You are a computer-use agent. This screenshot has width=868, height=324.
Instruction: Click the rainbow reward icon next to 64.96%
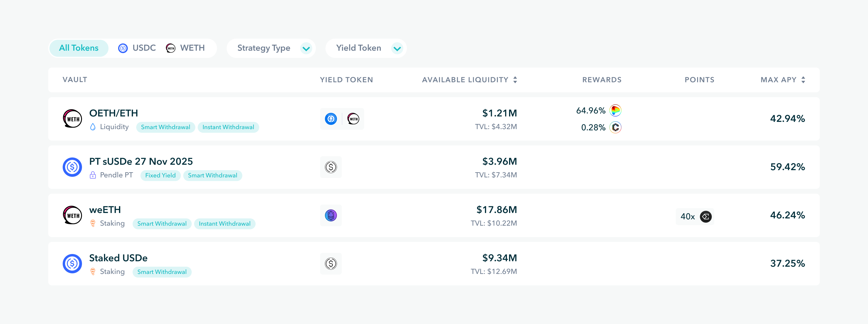pos(615,110)
